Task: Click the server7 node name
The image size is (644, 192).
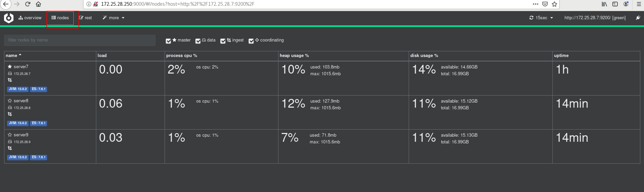Action: [x=21, y=67]
